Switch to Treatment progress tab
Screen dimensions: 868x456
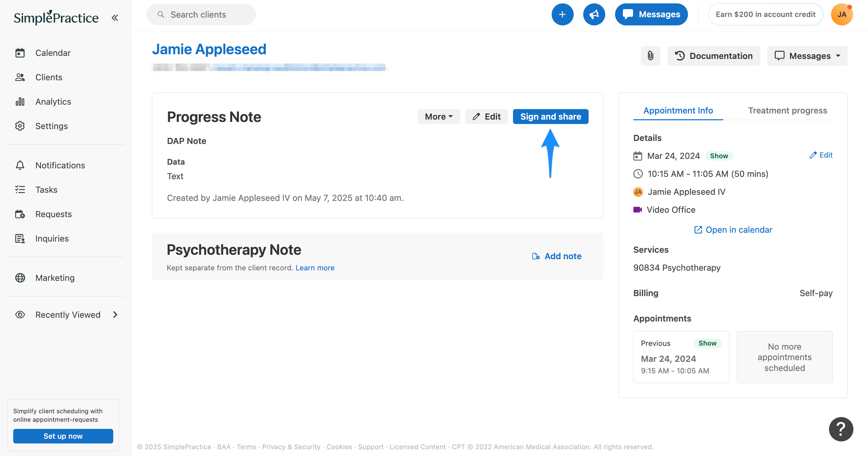tap(788, 111)
